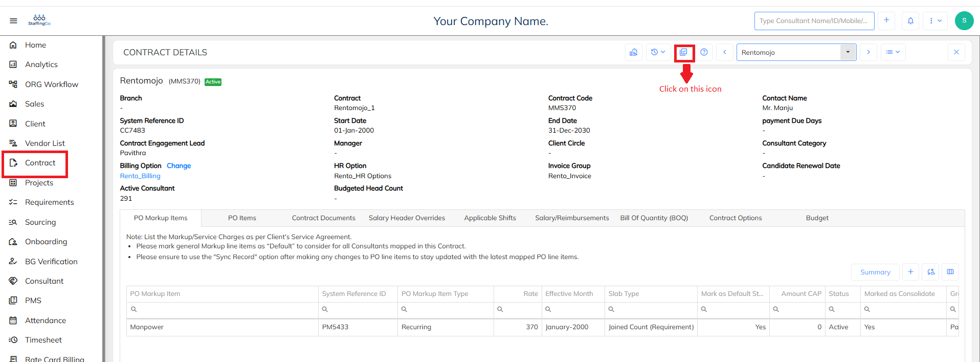Image resolution: width=980 pixels, height=362 pixels.
Task: Click the Projects sidebar icon
Action: pyautogui.click(x=13, y=183)
